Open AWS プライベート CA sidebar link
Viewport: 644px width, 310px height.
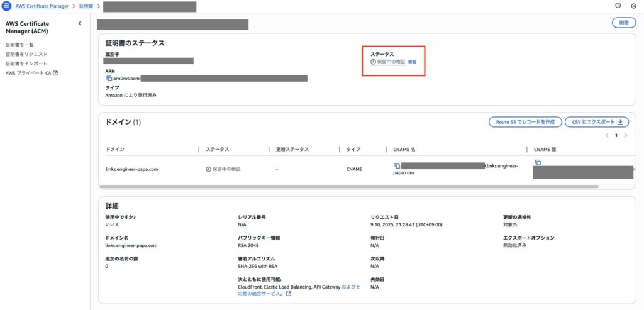pyautogui.click(x=28, y=73)
